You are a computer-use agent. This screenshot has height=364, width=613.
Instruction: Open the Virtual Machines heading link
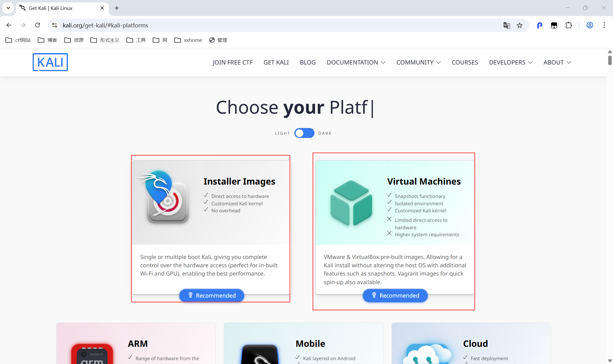(424, 181)
